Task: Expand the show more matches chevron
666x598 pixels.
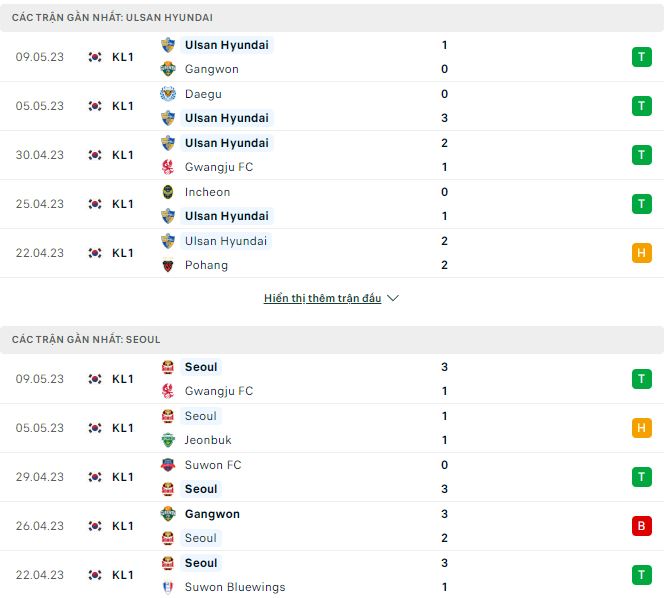Action: [x=393, y=299]
